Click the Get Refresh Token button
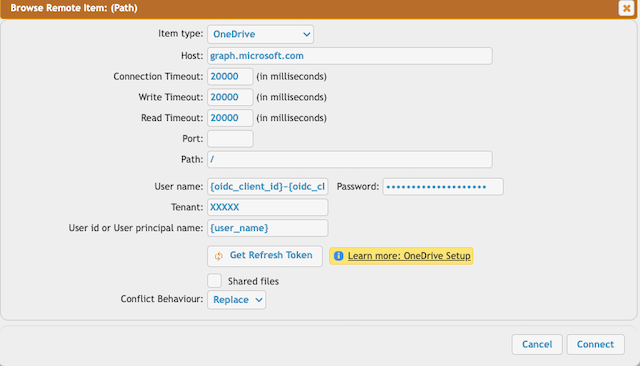The height and width of the screenshot is (366, 640). (265, 256)
